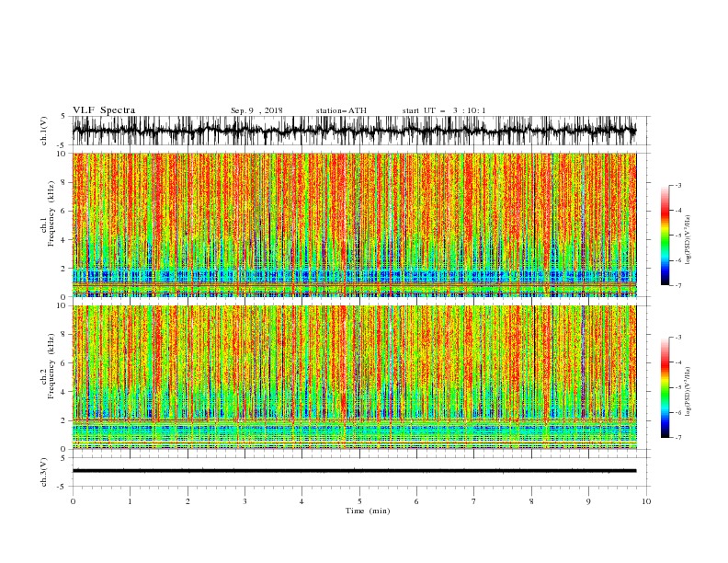Click the "1" tick on the time axis
Screen dimensions: 728x563
[130, 501]
